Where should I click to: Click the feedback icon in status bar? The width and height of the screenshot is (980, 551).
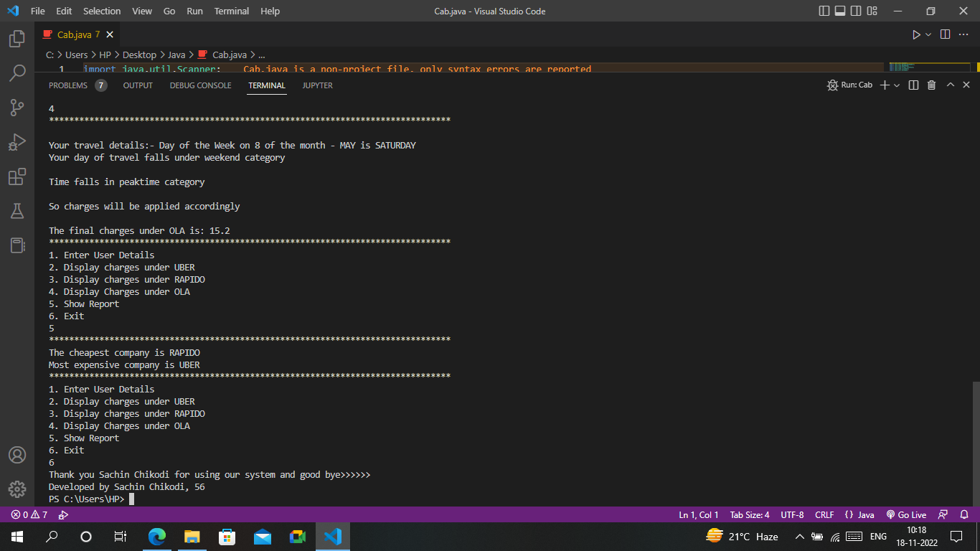[x=943, y=514]
